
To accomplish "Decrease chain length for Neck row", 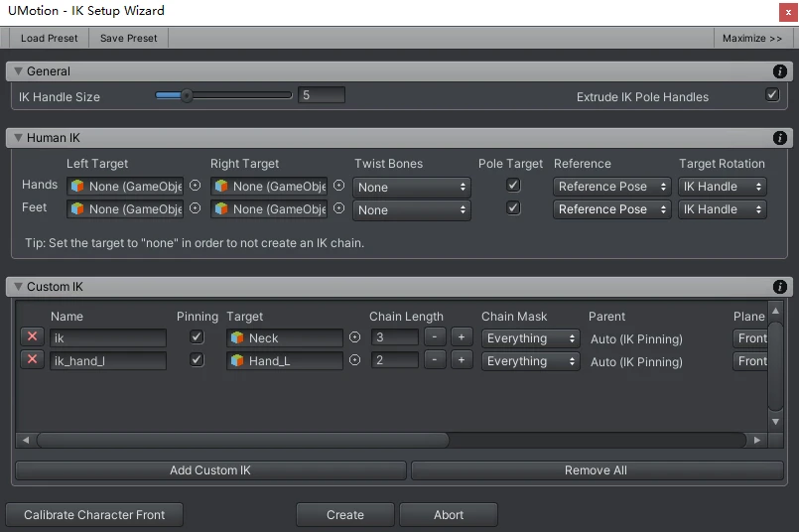I will coord(435,336).
